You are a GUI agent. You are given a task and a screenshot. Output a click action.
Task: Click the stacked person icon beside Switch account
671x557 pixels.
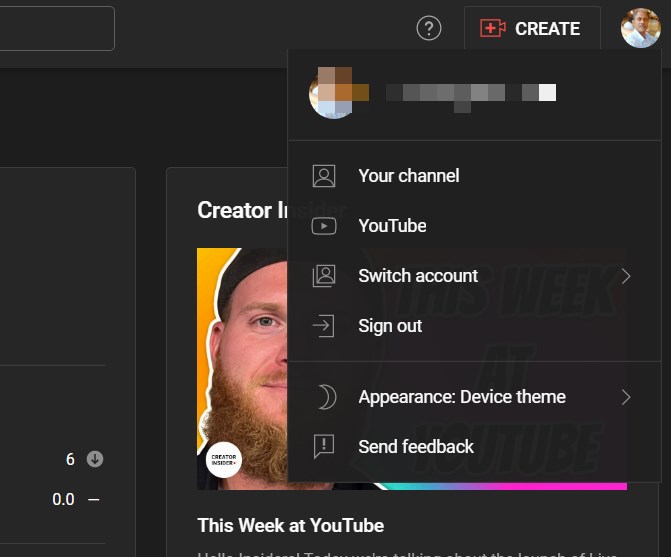click(324, 276)
